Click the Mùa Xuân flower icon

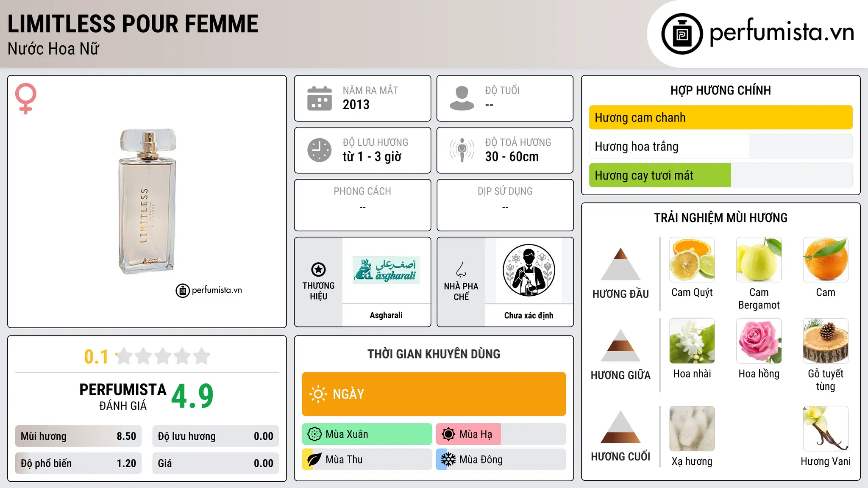coord(314,434)
